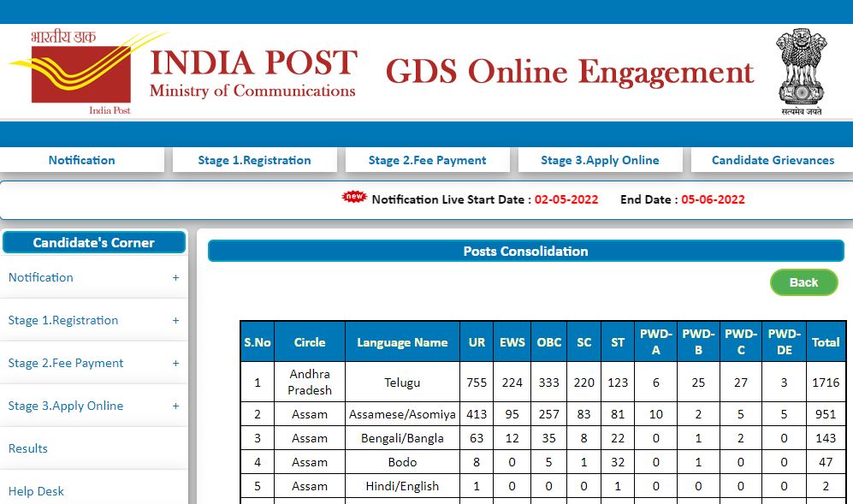
Task: Select the Telugu language cell
Action: pos(402,382)
